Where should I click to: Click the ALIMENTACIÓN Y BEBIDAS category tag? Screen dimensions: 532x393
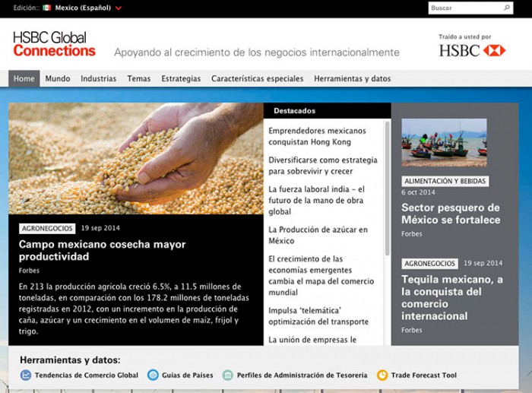445,181
